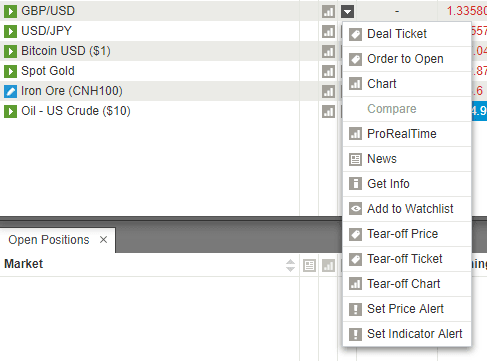Close the Open Positions tab
487x361 pixels.
[103, 240]
